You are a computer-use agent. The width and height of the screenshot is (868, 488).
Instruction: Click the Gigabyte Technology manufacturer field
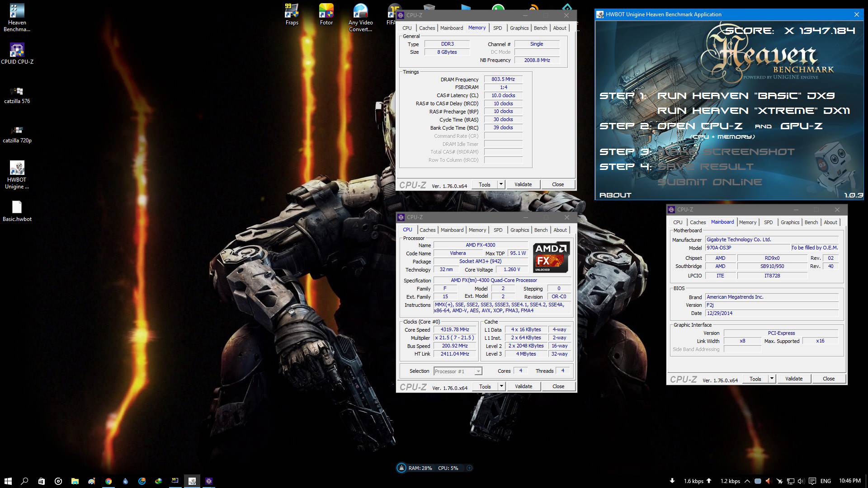point(772,239)
